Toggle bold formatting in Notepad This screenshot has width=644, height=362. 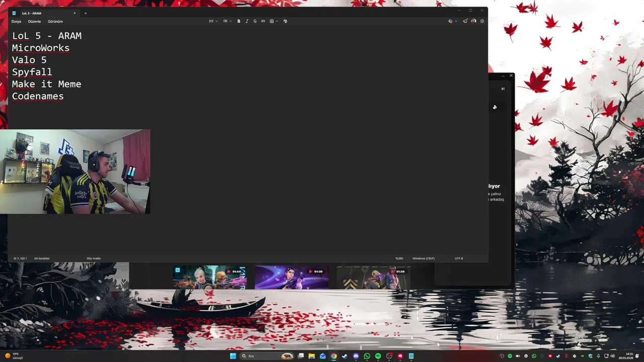(x=239, y=21)
